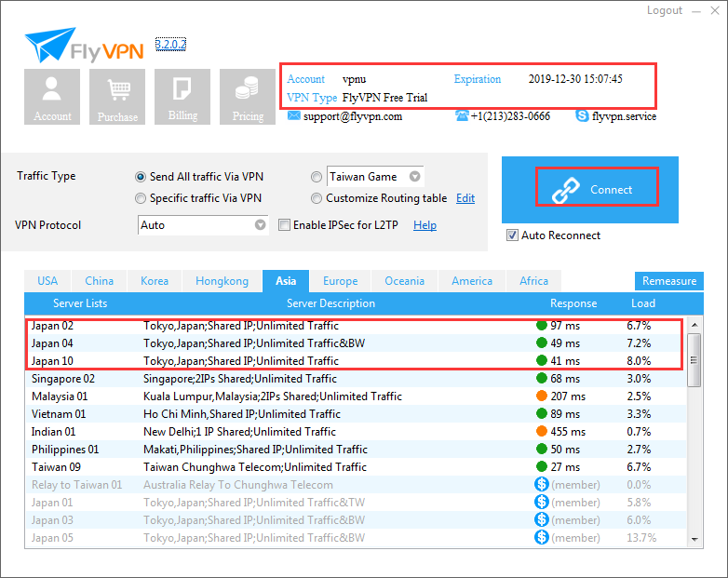Click the Remeasure button

click(x=669, y=281)
